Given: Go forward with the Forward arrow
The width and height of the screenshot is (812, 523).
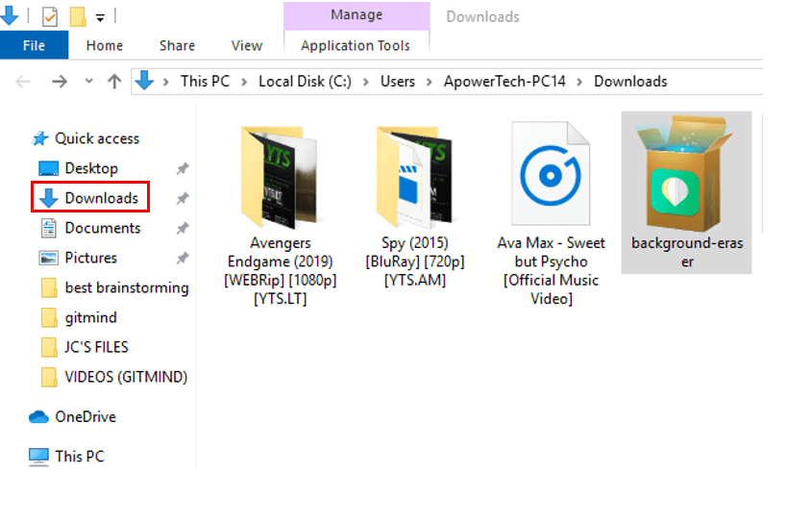Looking at the screenshot, I should click(x=60, y=82).
